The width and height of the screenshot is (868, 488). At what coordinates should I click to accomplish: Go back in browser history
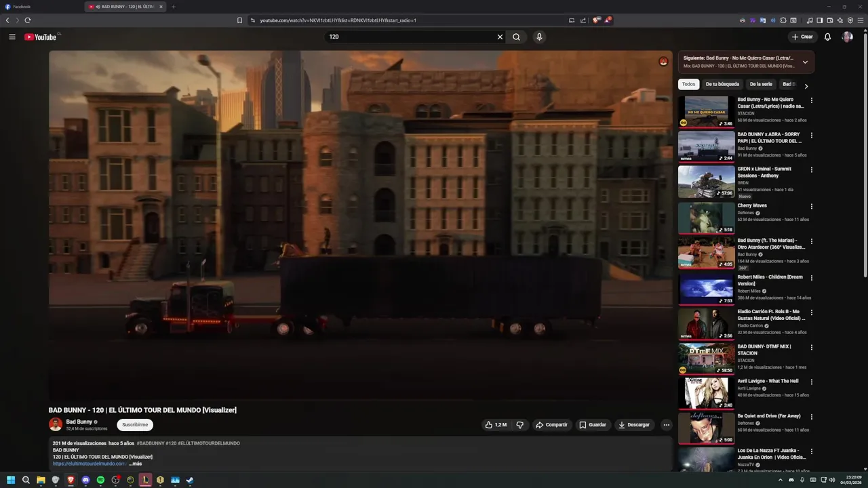7,20
